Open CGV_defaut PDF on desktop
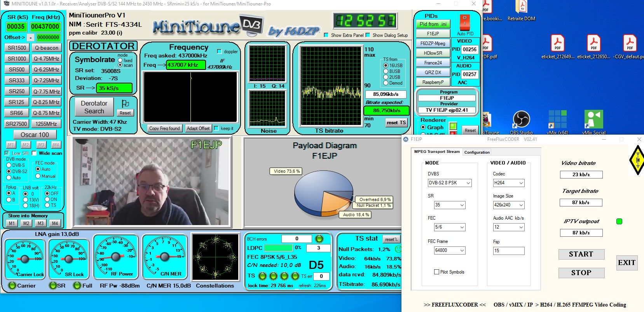This screenshot has height=312, width=644. pyautogui.click(x=629, y=47)
